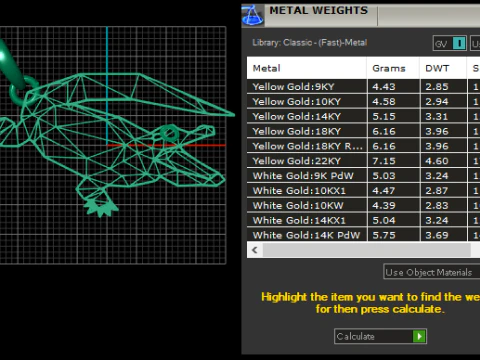Image resolution: width=480 pixels, height=360 pixels.
Task: Click the Calculate button
Action: (x=380, y=336)
